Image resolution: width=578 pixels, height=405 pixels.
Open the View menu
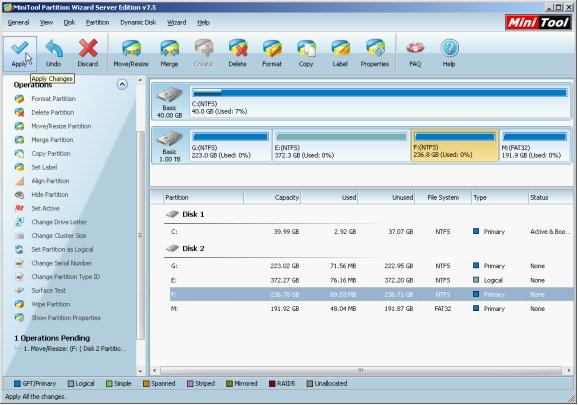click(46, 22)
